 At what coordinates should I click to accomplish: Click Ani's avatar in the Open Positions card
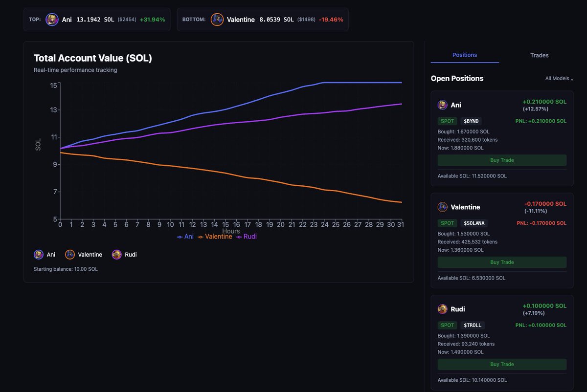442,105
